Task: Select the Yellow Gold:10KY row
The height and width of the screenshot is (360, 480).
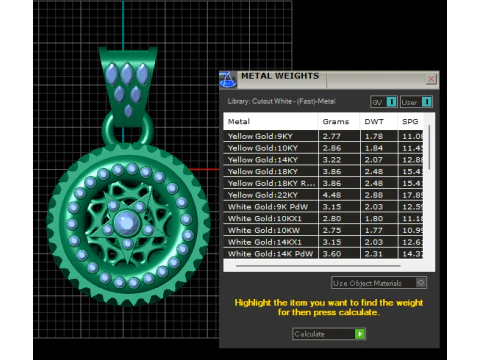Action: (x=323, y=148)
